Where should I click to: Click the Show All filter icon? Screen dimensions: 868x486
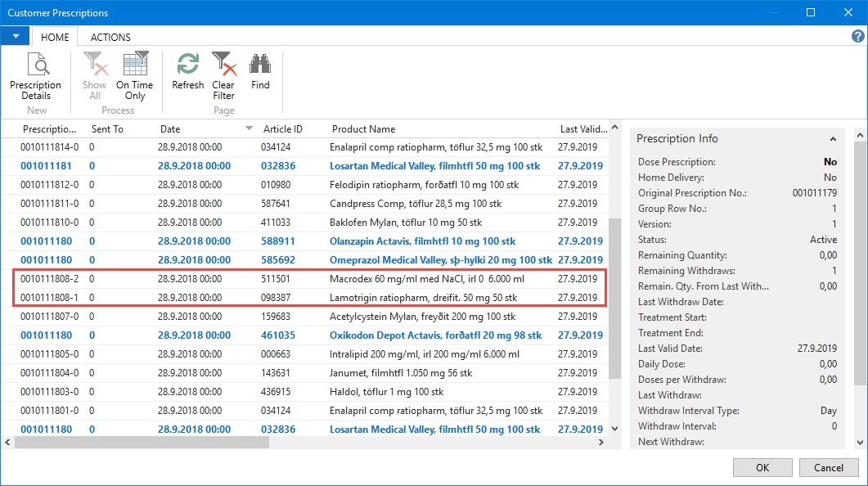coord(94,76)
